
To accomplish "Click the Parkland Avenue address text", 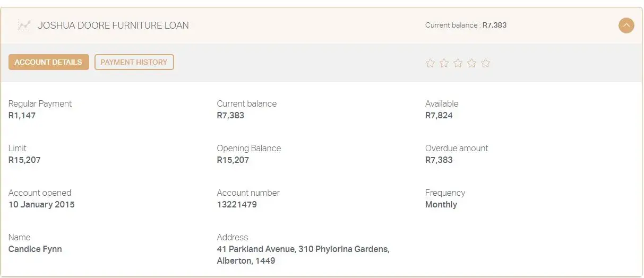I will [303, 249].
